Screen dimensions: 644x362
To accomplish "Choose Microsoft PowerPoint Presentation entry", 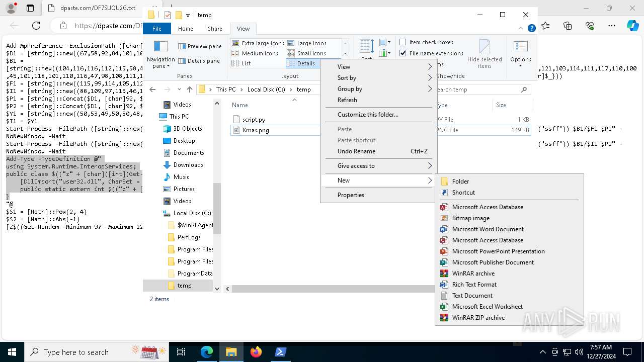I will click(x=509, y=251).
